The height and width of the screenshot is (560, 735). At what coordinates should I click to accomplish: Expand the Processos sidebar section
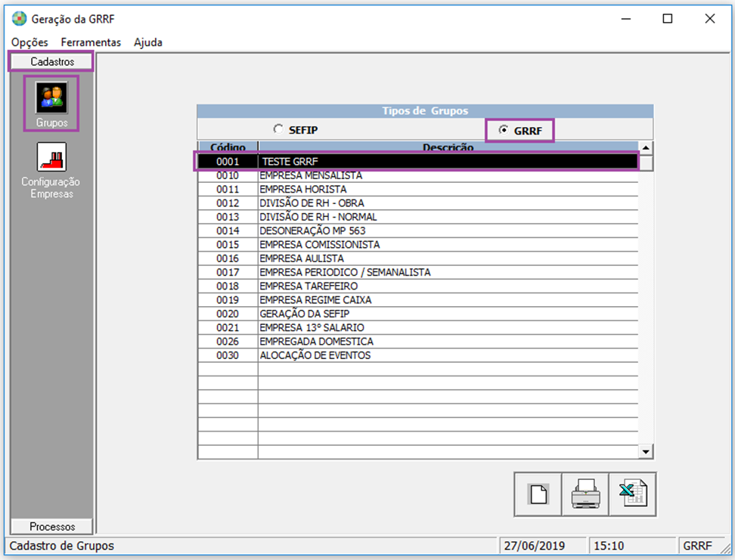point(51,526)
